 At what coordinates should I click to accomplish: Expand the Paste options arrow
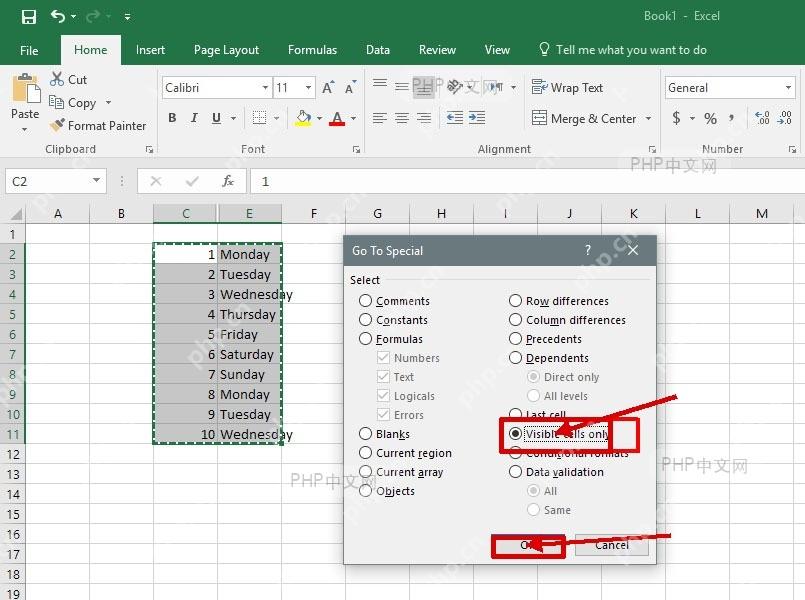point(25,130)
